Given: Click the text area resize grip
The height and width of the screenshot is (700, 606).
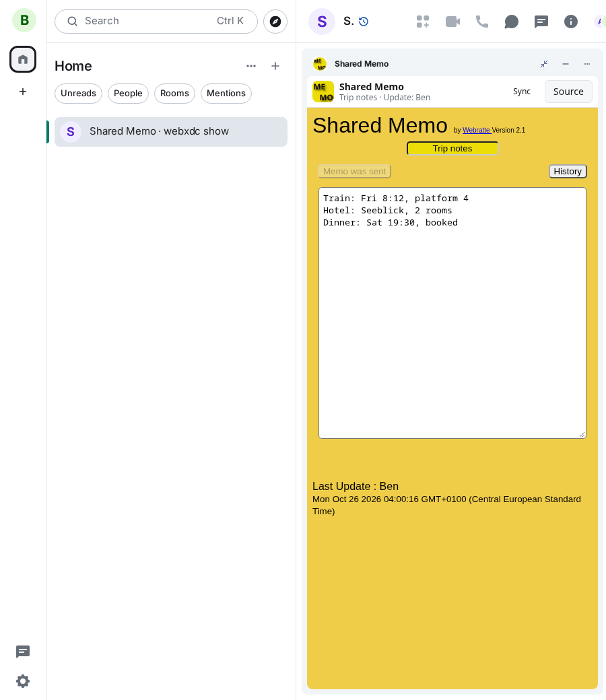Looking at the screenshot, I should pos(582,434).
